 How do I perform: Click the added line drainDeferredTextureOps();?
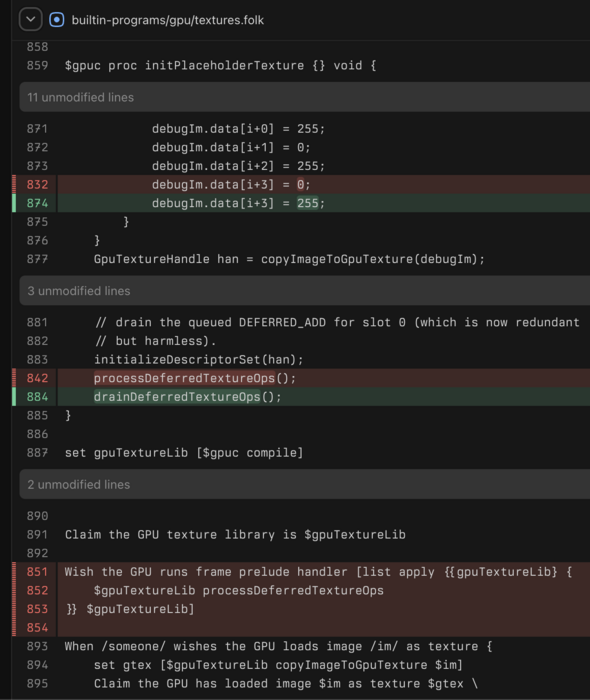point(187,397)
